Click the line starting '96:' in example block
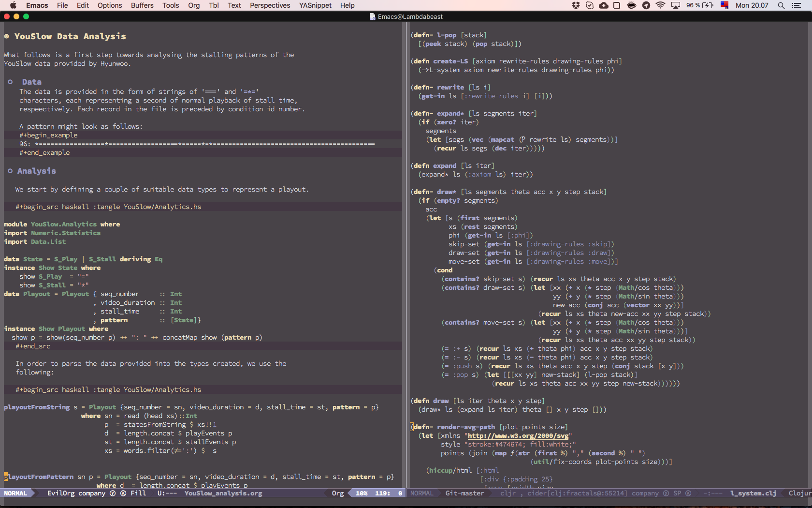Viewport: 812px width, 508px height. 197,144
